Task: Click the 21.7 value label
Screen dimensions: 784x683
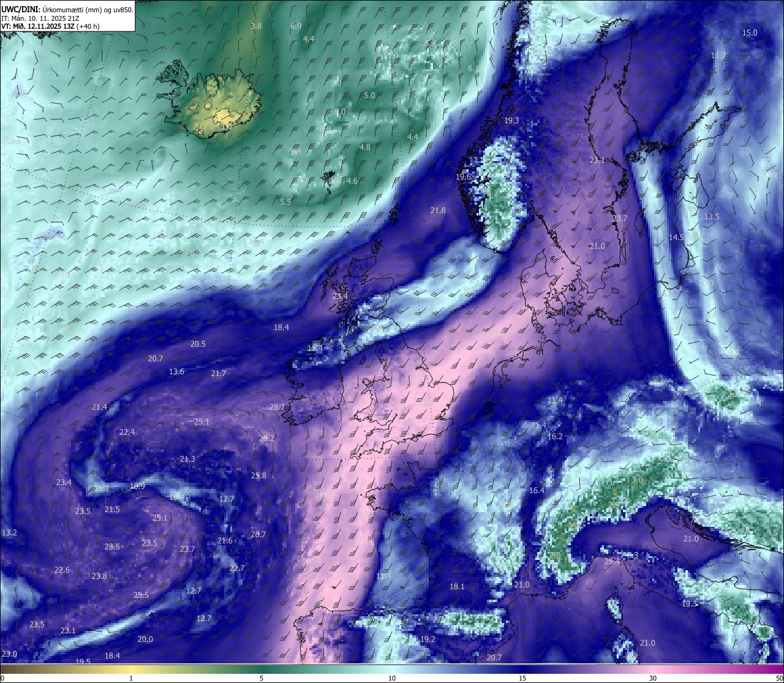Action: point(219,374)
